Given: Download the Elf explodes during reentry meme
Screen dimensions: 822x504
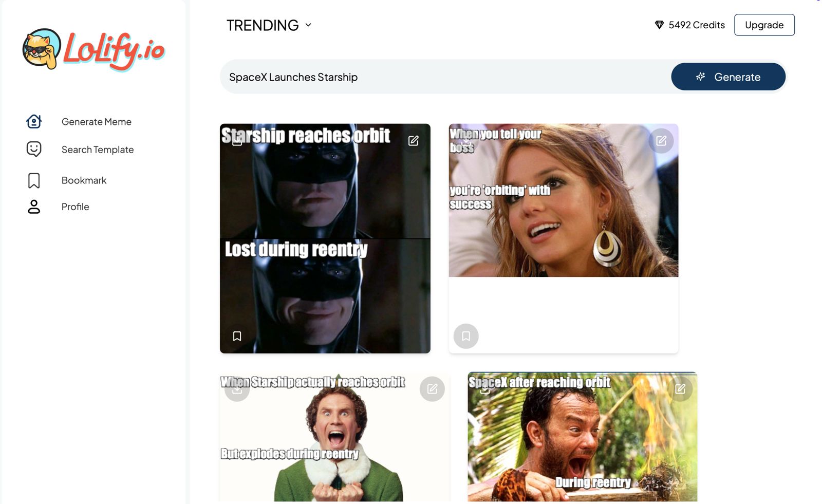Looking at the screenshot, I should (237, 389).
